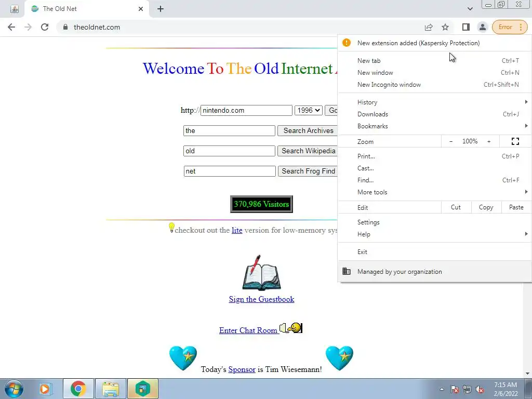Click the new extension added notification
The width and height of the screenshot is (532, 399).
[x=435, y=43]
